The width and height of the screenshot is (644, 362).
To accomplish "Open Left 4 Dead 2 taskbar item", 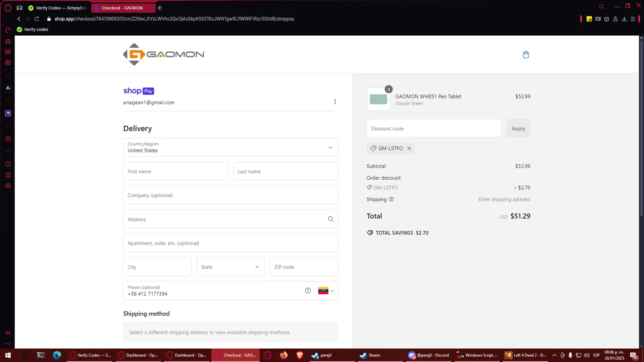I will (526, 355).
